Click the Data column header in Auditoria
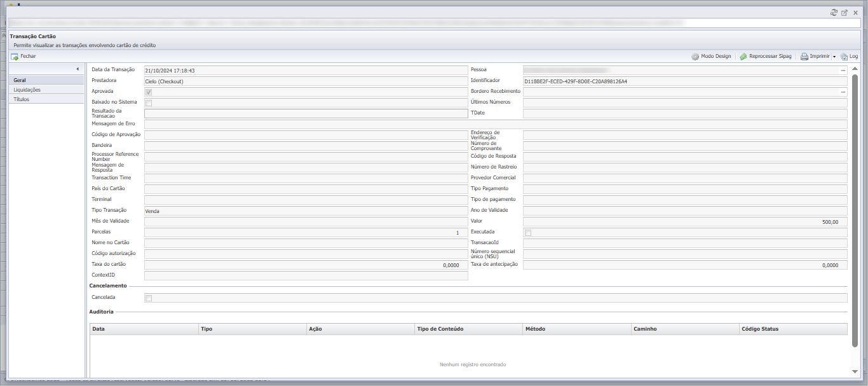 point(144,329)
